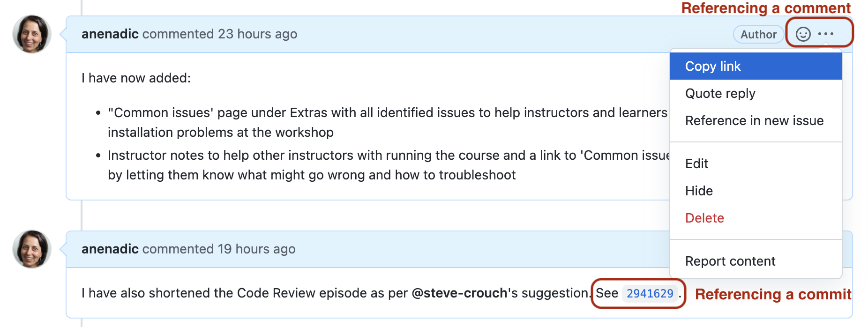The width and height of the screenshot is (868, 327).
Task: Select "Report content" at the menu bottom
Action: pyautogui.click(x=730, y=261)
